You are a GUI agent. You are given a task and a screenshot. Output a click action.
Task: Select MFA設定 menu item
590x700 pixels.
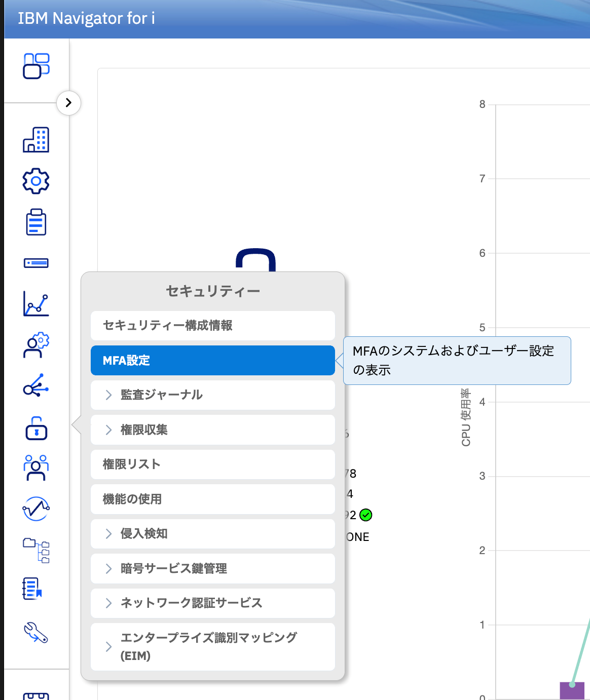(x=213, y=360)
